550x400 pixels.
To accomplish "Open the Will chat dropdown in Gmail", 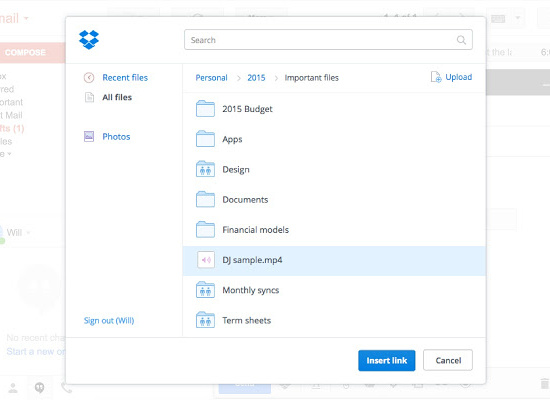I will pos(28,232).
